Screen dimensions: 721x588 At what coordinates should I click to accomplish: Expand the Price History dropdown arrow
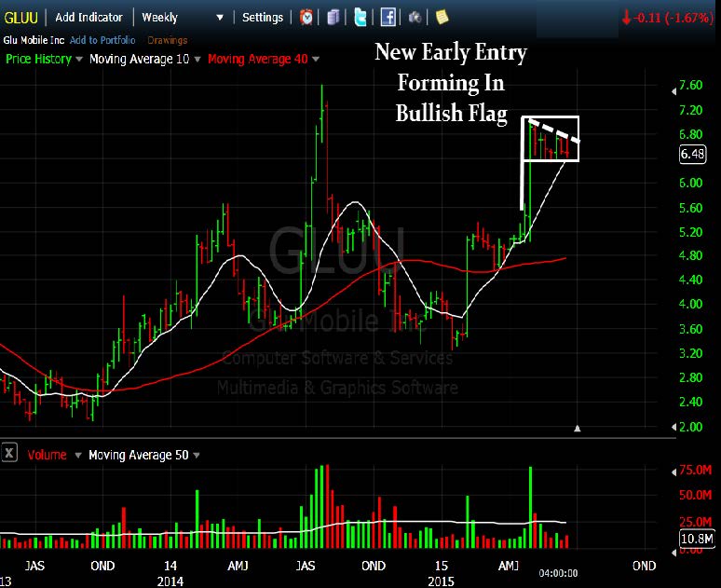[78, 59]
